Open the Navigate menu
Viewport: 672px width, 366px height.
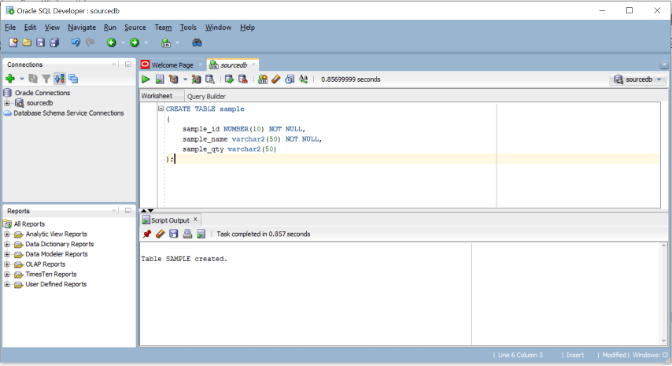[82, 27]
